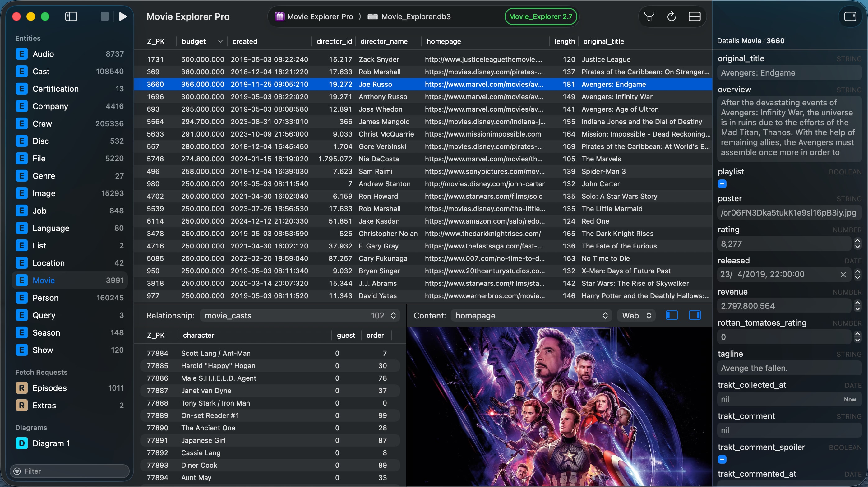Set trakt_collected_at to Now
The height and width of the screenshot is (487, 868).
850,399
